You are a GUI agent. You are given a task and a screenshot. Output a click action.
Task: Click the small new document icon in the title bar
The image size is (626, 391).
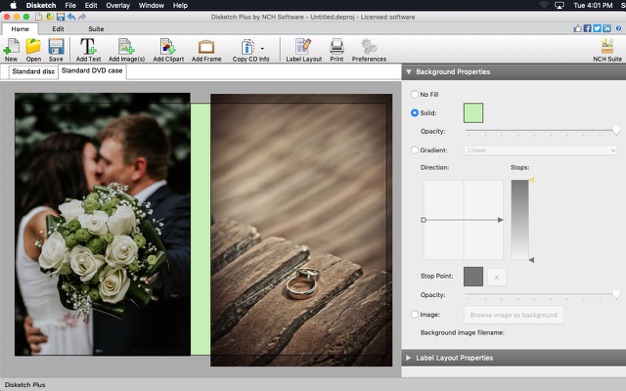point(39,17)
